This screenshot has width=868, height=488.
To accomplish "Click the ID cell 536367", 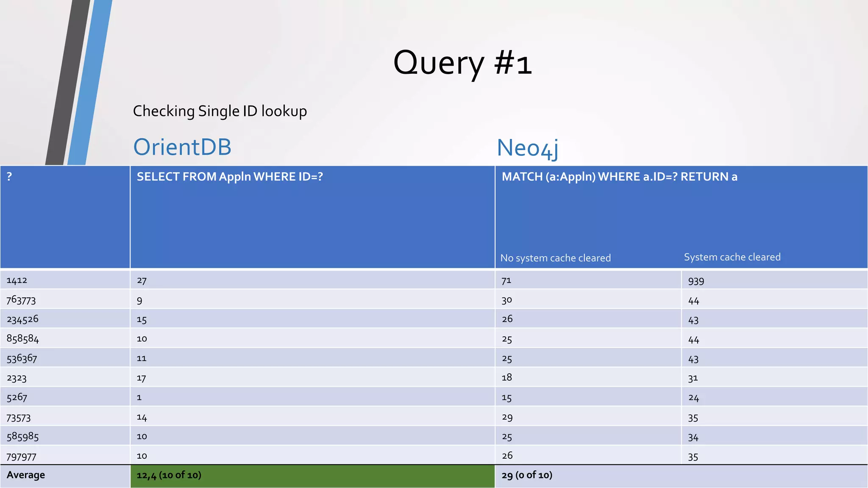I will pyautogui.click(x=65, y=358).
